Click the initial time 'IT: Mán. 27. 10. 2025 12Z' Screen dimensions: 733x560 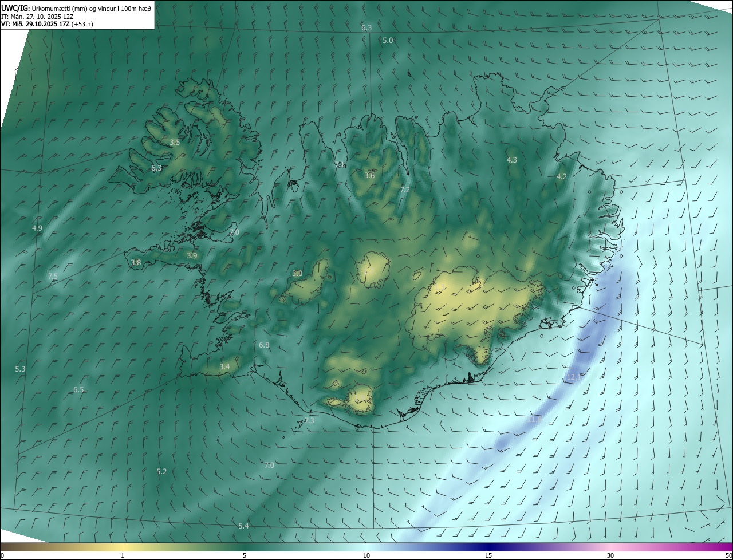(x=37, y=16)
